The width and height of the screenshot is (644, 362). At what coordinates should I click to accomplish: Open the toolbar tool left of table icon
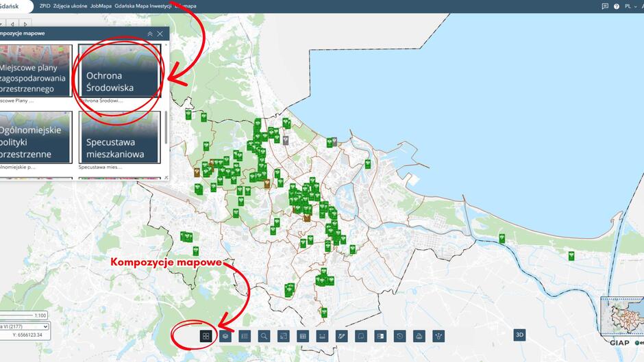click(284, 336)
